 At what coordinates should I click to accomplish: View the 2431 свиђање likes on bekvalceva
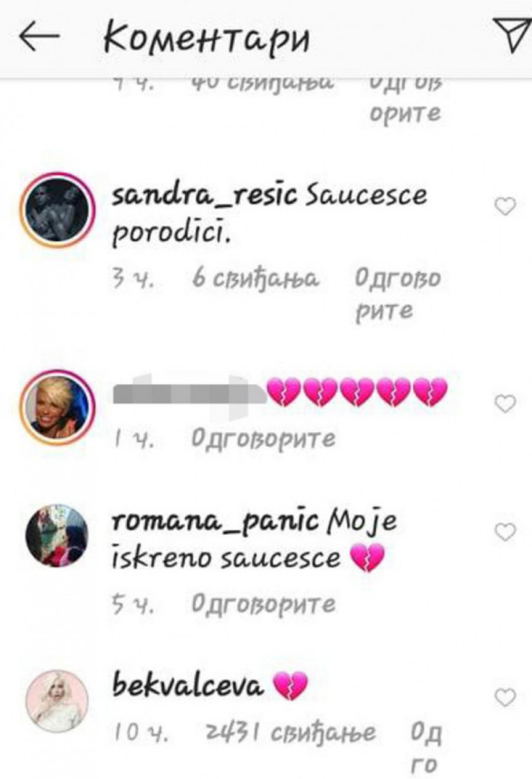(290, 733)
